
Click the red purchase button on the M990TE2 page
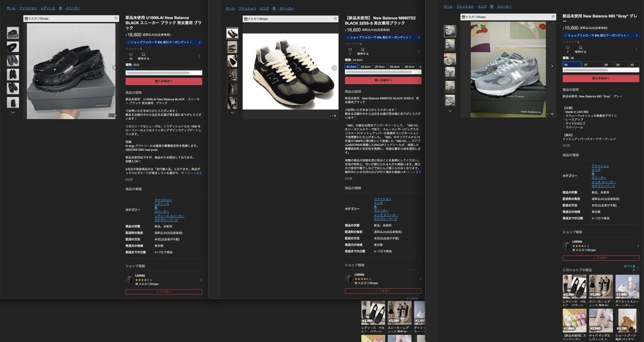point(383,80)
